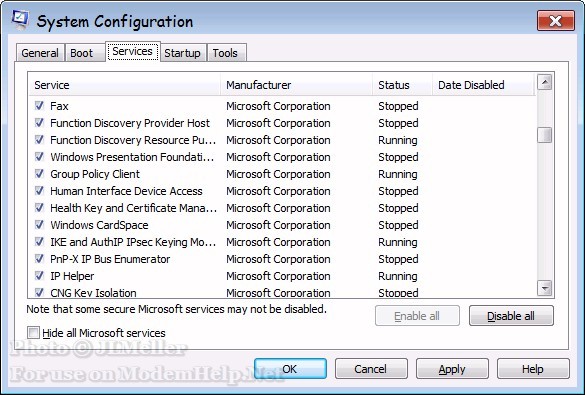Image resolution: width=585 pixels, height=395 pixels.
Task: Select the Services tab
Action: [132, 51]
